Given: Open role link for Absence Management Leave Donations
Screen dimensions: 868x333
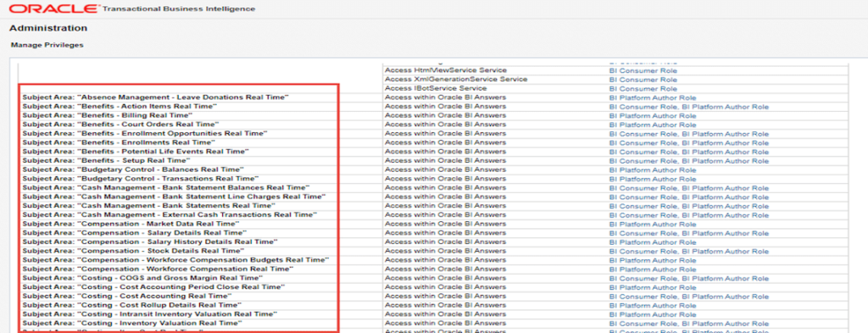Looking at the screenshot, I should point(653,97).
